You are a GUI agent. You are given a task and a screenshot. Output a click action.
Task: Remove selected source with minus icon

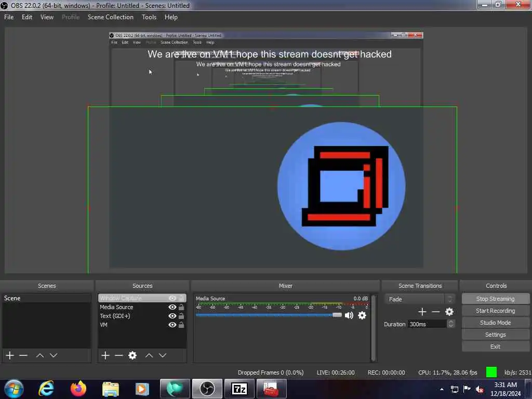(x=119, y=355)
